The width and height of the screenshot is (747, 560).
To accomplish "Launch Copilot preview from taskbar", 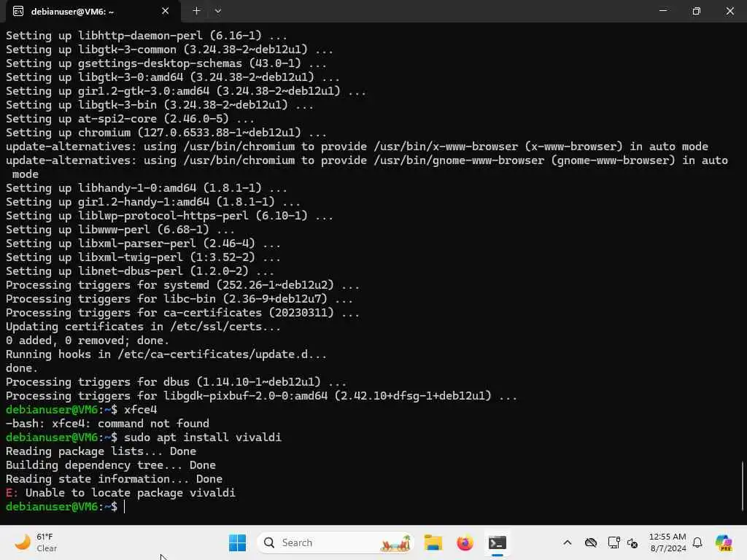I will coord(724,542).
